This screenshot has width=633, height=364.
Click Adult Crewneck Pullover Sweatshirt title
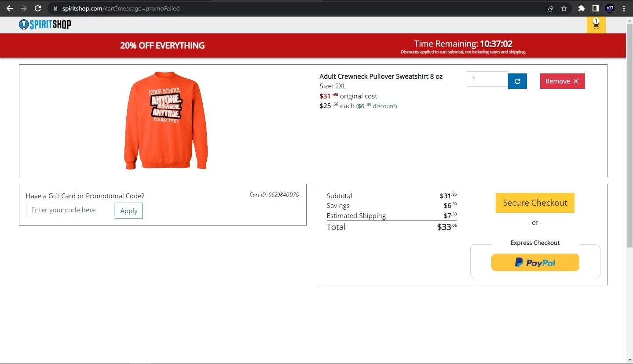(x=381, y=76)
